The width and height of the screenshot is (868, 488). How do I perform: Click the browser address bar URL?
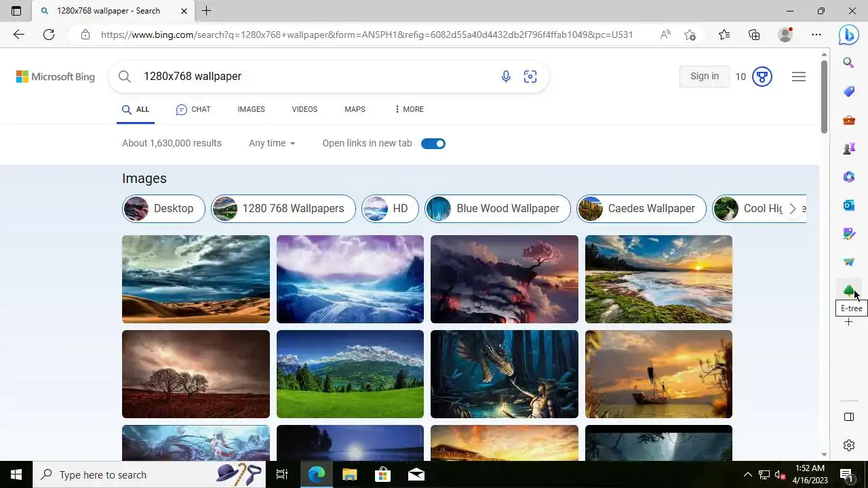(367, 35)
